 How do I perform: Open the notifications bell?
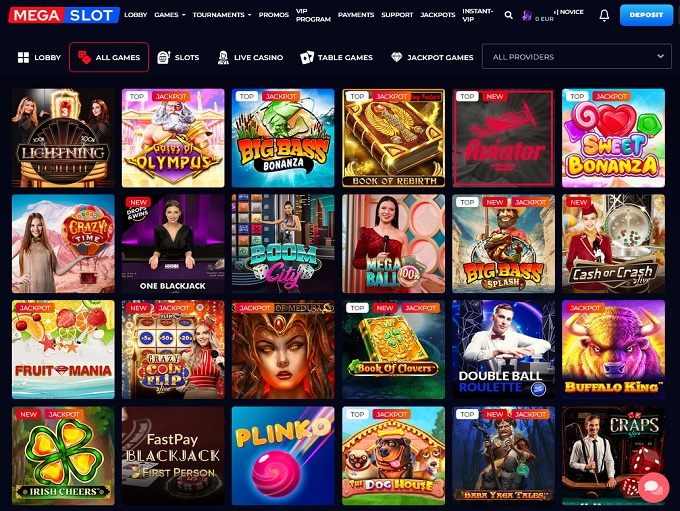pyautogui.click(x=604, y=15)
